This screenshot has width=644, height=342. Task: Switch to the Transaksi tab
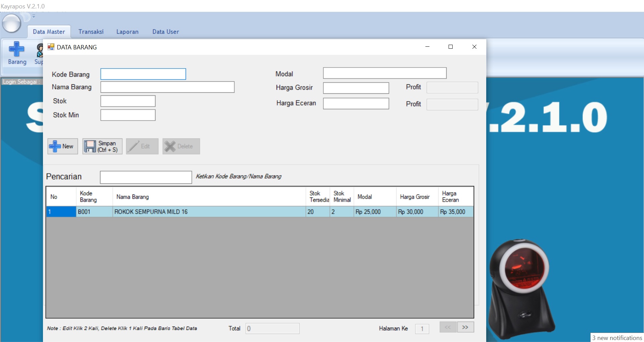[x=91, y=32]
